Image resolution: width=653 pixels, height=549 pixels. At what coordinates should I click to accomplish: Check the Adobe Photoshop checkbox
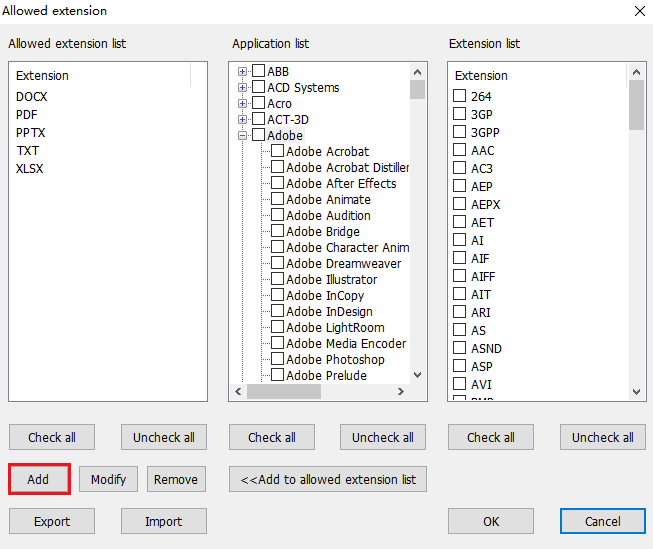pyautogui.click(x=277, y=359)
